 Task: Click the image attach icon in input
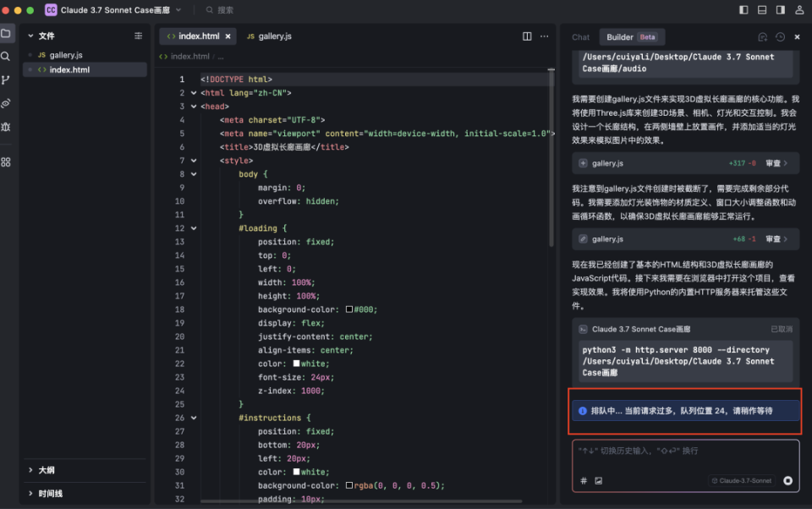point(598,480)
